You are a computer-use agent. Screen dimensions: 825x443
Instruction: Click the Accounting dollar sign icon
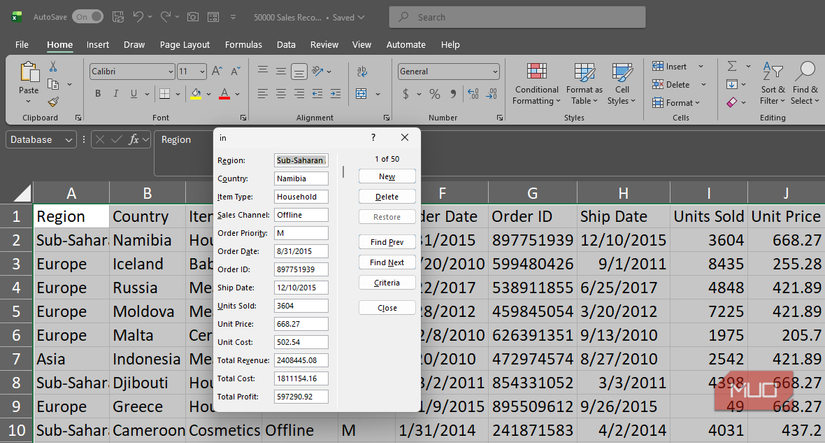click(x=406, y=94)
